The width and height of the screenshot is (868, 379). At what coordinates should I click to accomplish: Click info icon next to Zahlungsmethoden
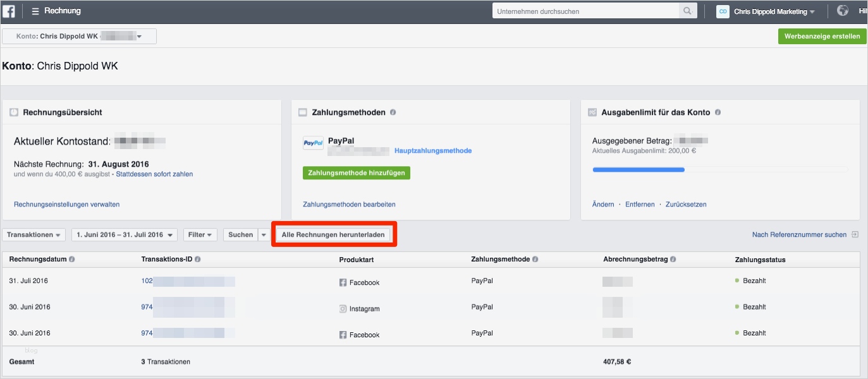point(393,112)
